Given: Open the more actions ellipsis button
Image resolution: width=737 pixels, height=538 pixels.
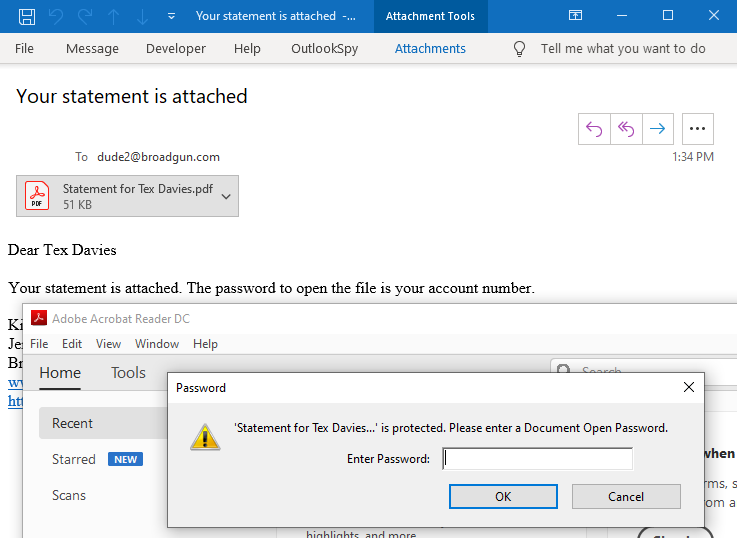Looking at the screenshot, I should point(698,129).
